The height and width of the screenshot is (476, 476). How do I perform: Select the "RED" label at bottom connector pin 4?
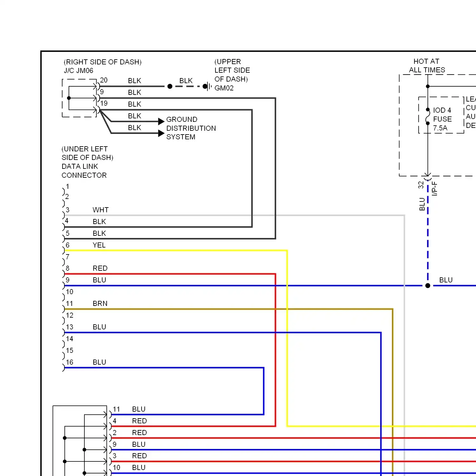(x=139, y=421)
